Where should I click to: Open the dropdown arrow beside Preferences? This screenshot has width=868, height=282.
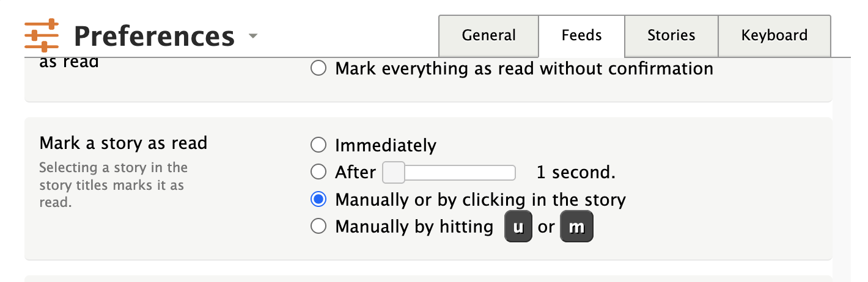tap(253, 36)
